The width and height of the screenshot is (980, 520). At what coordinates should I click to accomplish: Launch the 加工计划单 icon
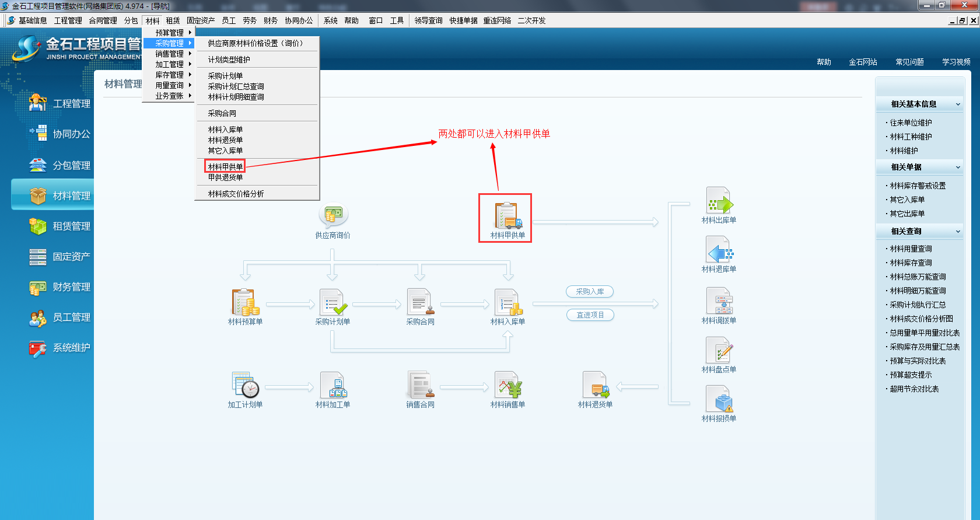[245, 385]
